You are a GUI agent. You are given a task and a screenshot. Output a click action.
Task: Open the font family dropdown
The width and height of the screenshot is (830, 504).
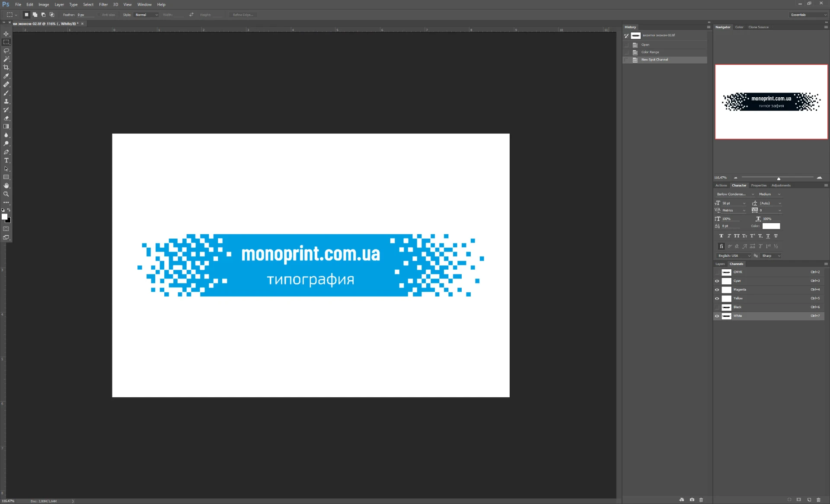click(735, 194)
